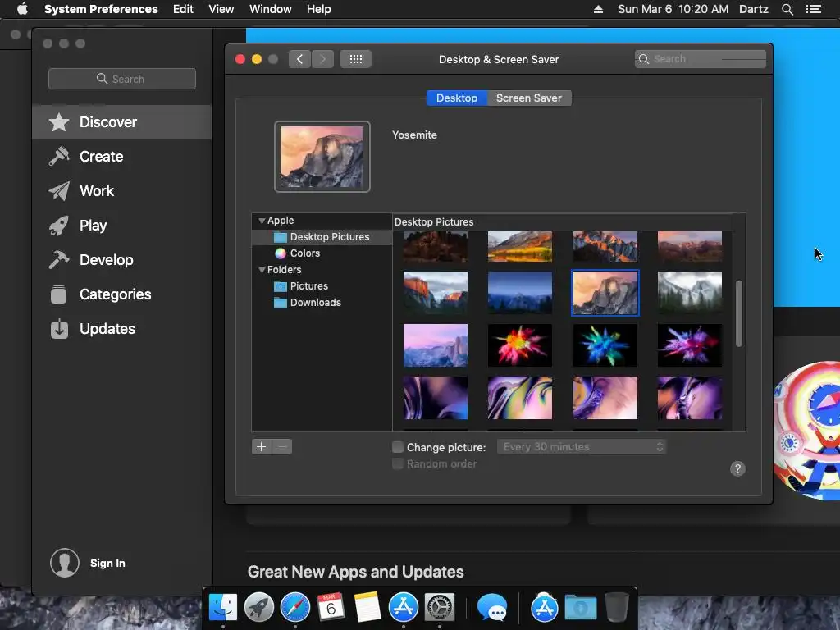
Task: Collapse the Folders group triangle
Action: pyautogui.click(x=262, y=270)
